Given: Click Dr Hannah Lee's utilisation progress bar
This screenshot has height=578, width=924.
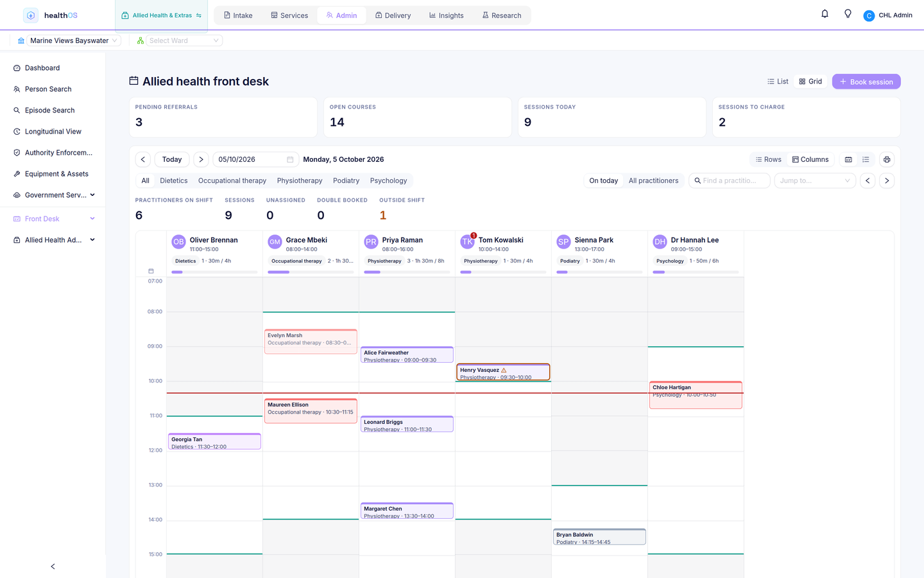Looking at the screenshot, I should (696, 272).
